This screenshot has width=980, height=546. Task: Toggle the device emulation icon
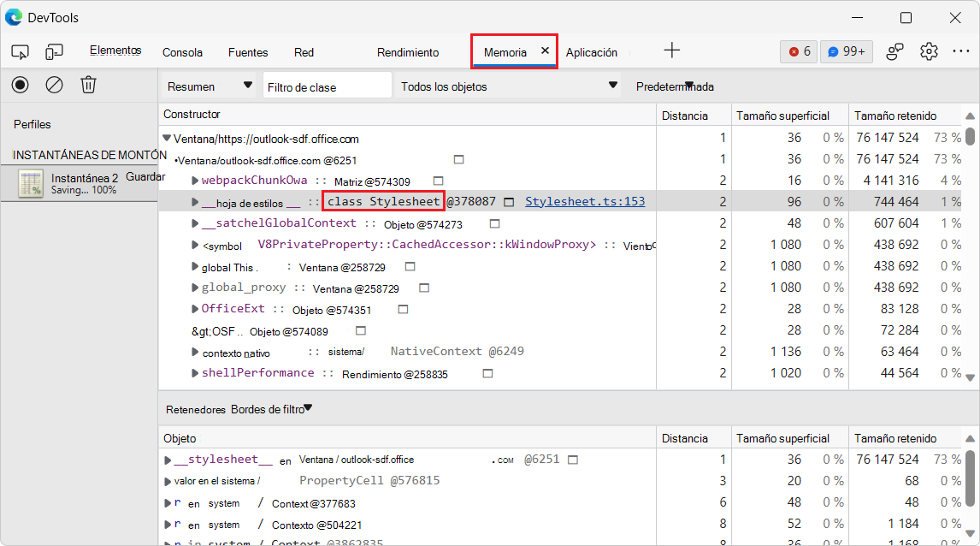(55, 52)
